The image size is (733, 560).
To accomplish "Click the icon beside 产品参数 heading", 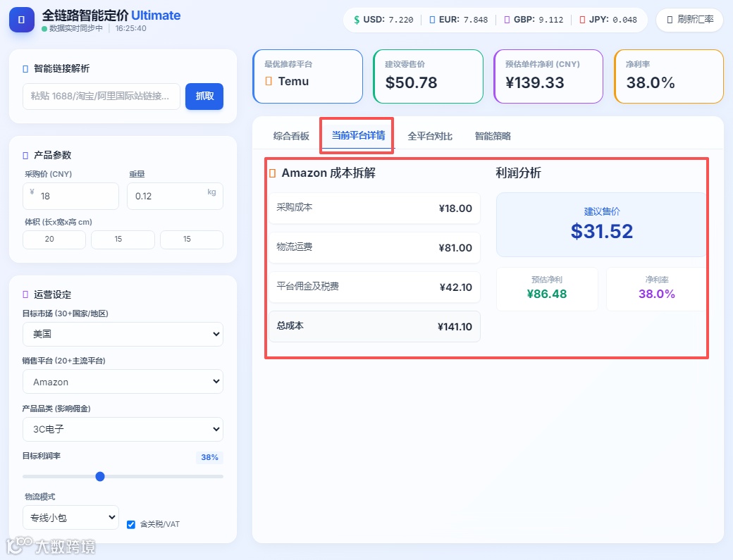I will click(25, 155).
